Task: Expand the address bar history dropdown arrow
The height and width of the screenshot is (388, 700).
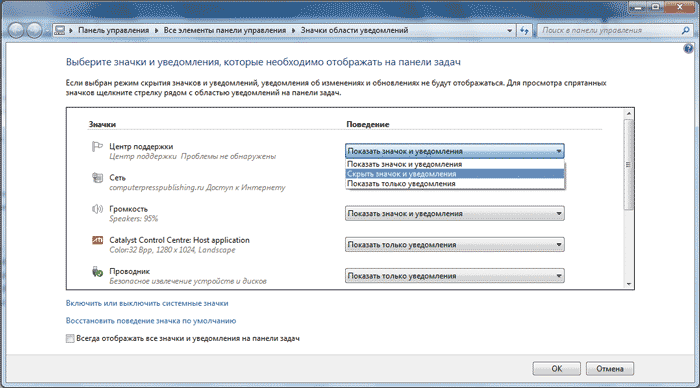Action: click(x=509, y=30)
